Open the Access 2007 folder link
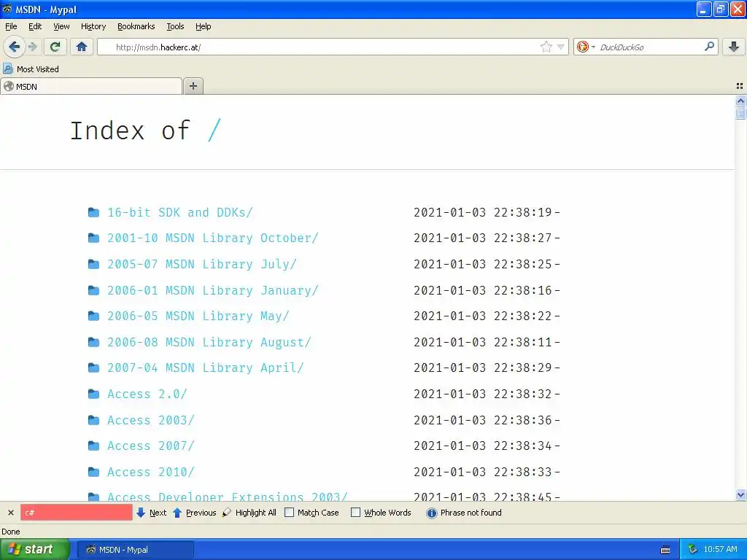747x560 pixels. (151, 446)
